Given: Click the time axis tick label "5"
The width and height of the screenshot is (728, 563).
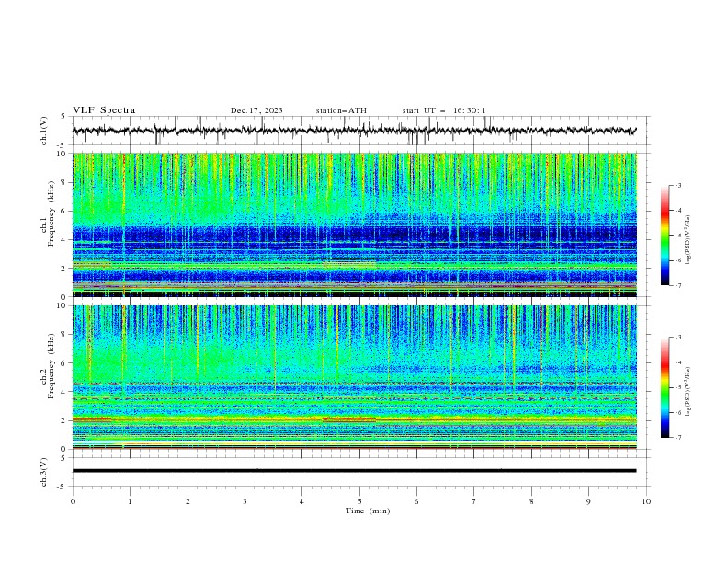Looking at the screenshot, I should click(x=359, y=501).
